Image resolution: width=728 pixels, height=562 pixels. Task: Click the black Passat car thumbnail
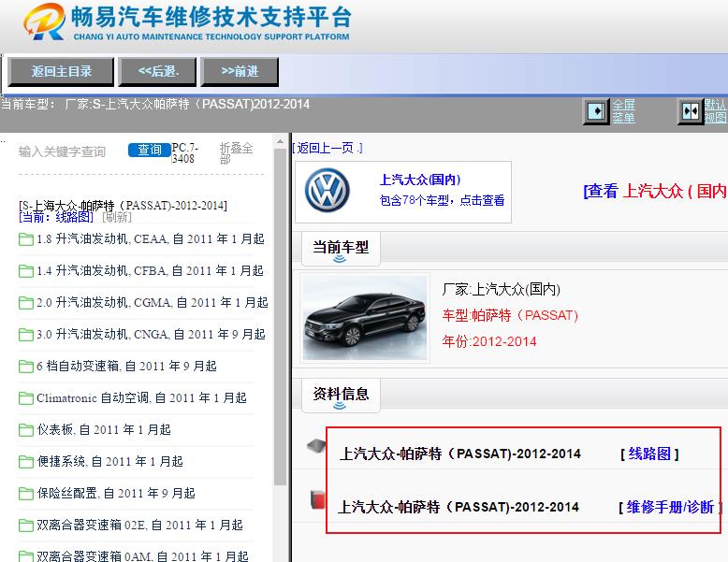364,318
